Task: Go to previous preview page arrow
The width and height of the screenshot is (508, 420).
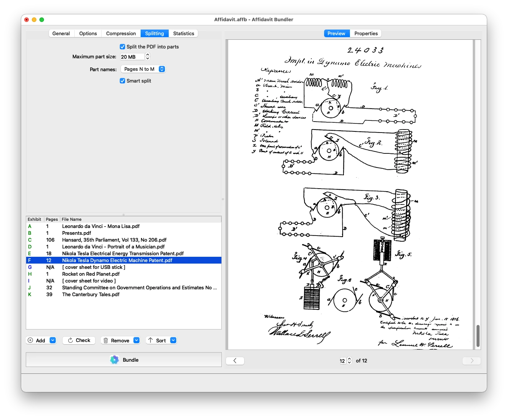Action: tap(235, 361)
